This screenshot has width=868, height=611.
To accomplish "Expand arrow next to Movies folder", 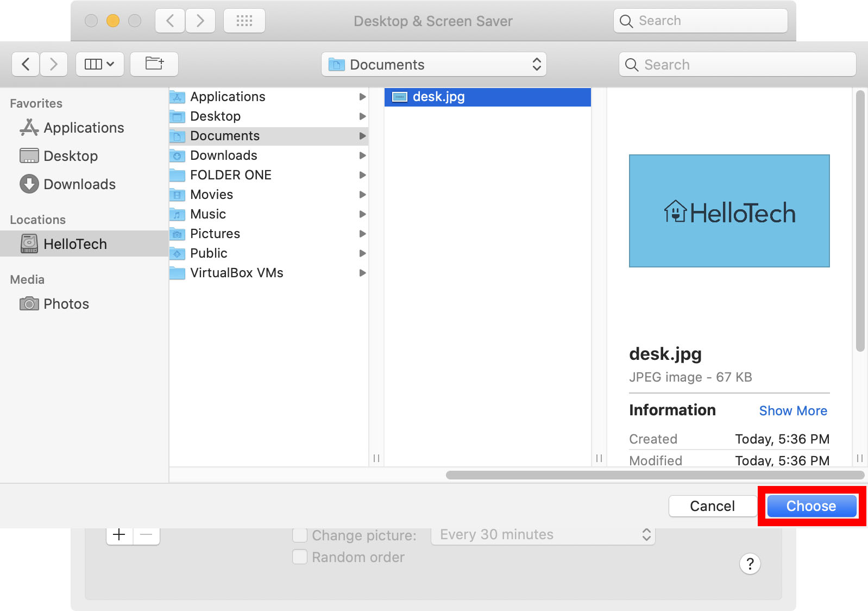I will (362, 195).
